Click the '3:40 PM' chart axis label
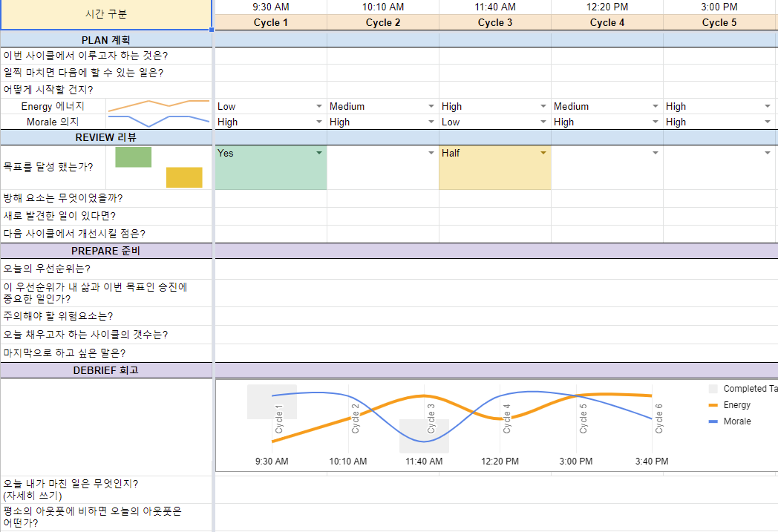This screenshot has width=778, height=532. point(652,461)
